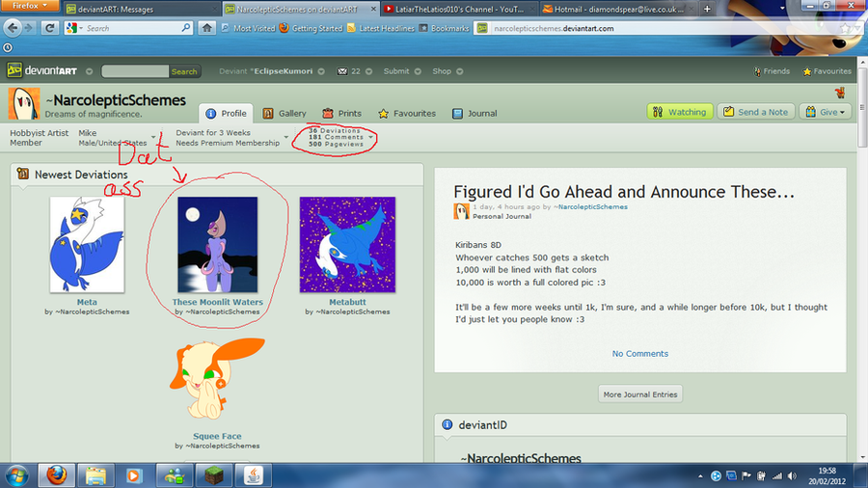Switch to deviantART: Messages browser tab
Viewport: 868px width, 488px height.
click(141, 9)
